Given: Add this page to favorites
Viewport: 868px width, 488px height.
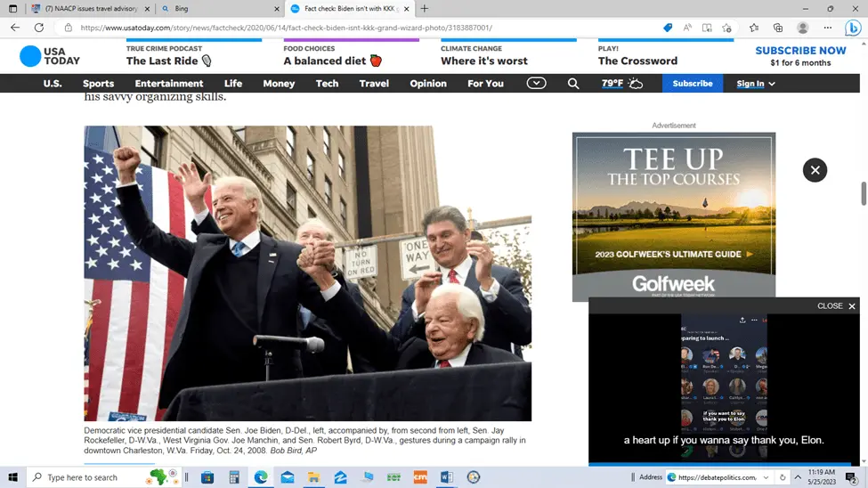Looking at the screenshot, I should click(x=726, y=28).
